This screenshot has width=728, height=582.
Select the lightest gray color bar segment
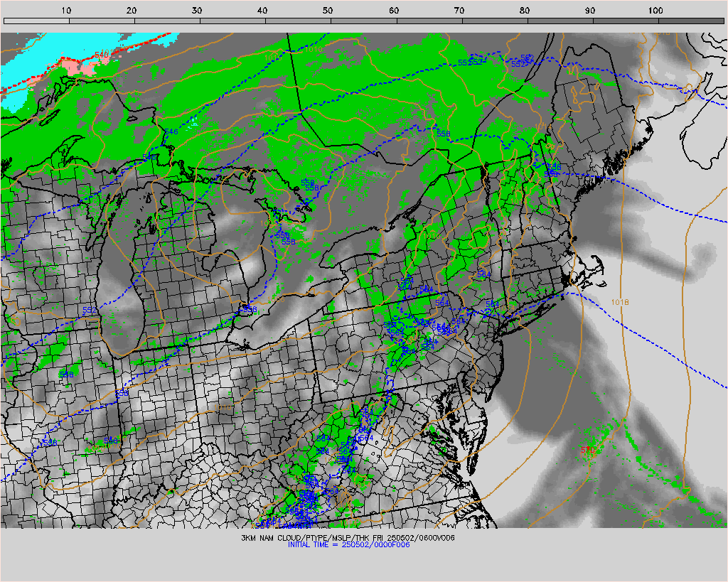click(x=36, y=21)
